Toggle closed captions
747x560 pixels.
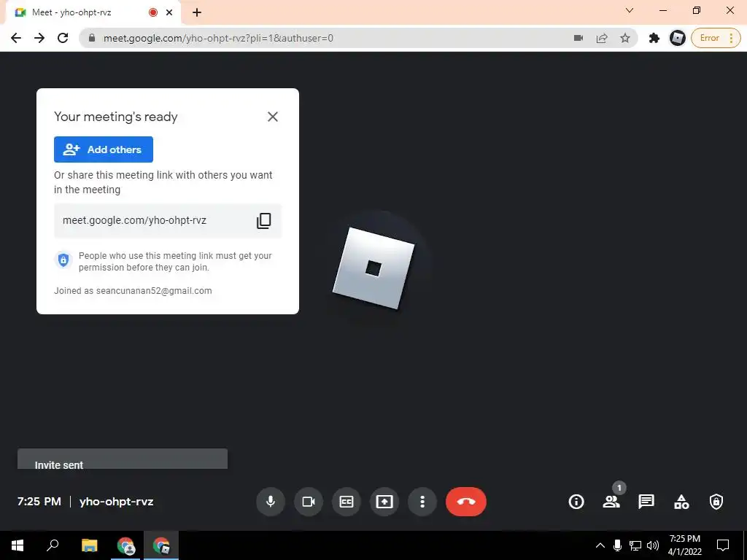[x=347, y=502]
